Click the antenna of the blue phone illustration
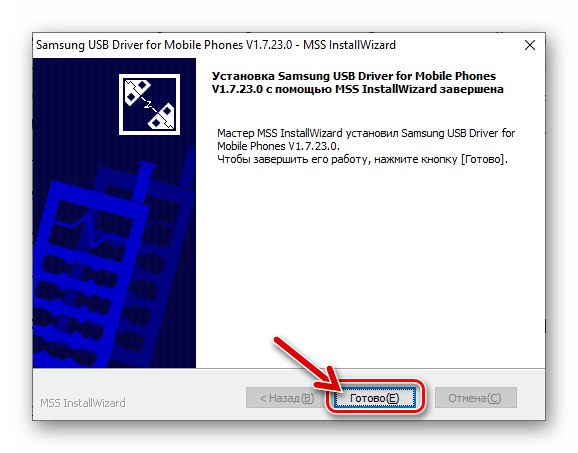Viewport: 578px width, 453px height. [x=142, y=181]
